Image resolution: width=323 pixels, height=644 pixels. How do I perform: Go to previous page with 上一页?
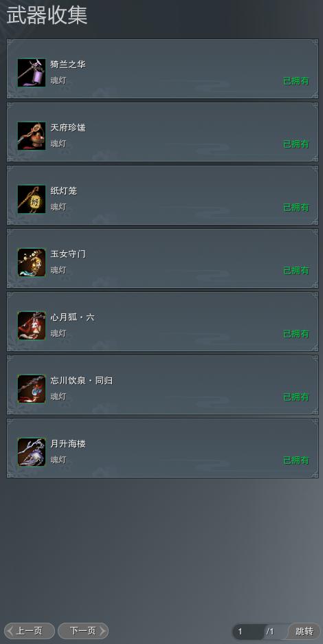tap(30, 631)
